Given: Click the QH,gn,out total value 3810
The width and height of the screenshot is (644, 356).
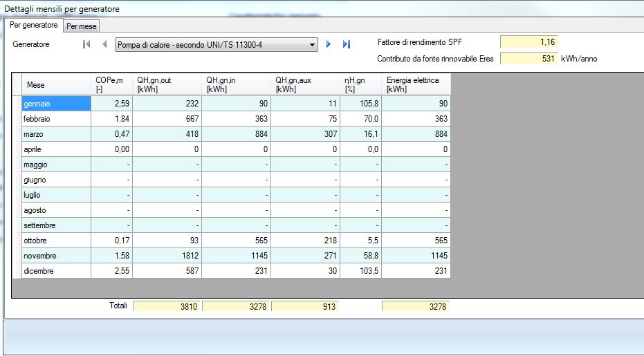Looking at the screenshot, I should coord(167,306).
